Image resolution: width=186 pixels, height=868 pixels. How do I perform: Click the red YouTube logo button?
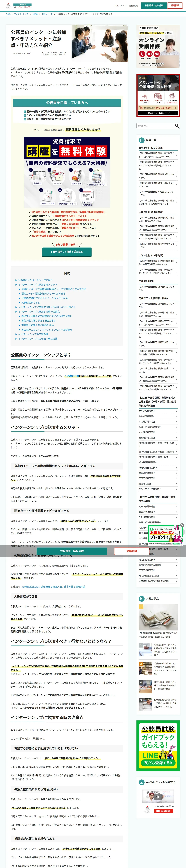click(x=164, y=811)
